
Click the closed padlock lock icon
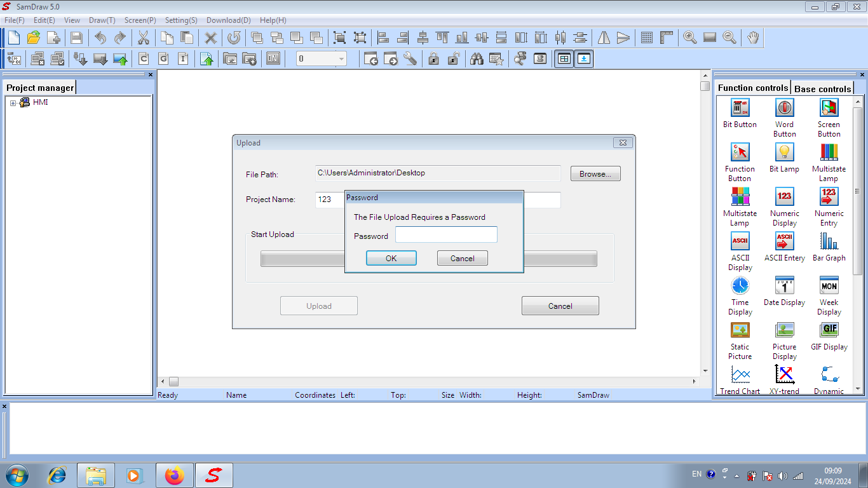433,59
